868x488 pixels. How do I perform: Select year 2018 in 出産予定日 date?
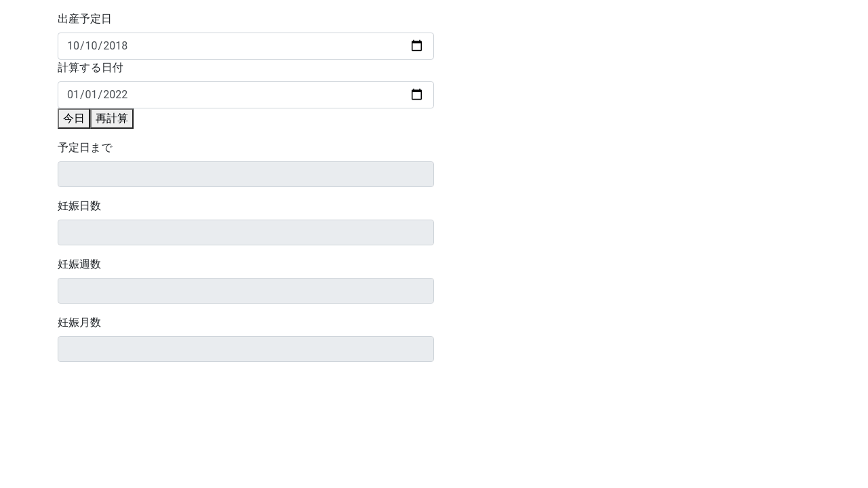115,46
